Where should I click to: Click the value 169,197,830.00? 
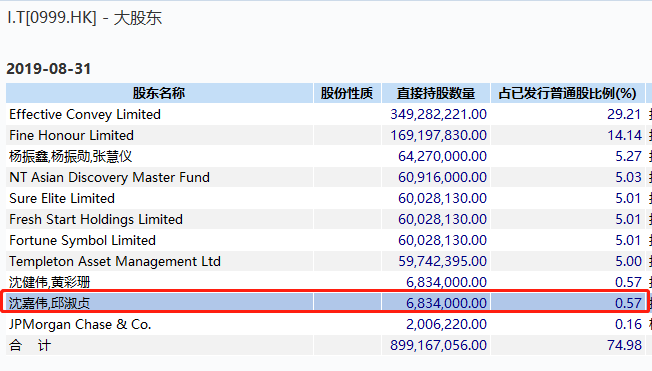[438, 135]
